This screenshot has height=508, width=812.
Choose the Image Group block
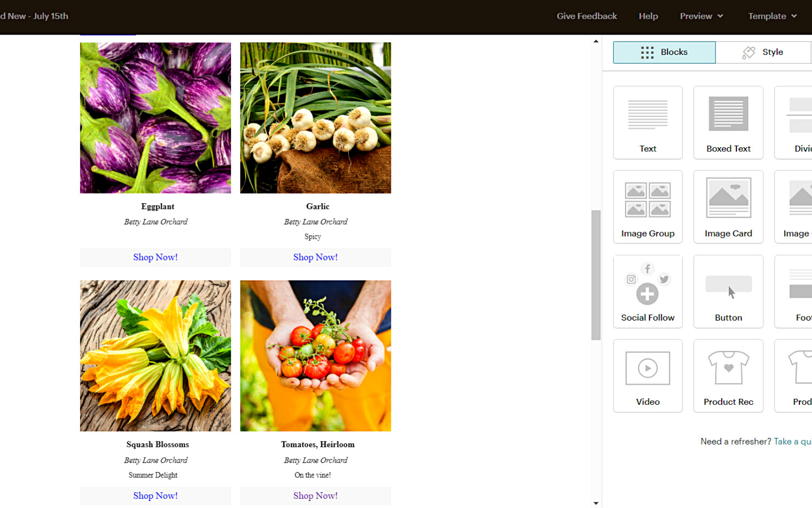point(648,207)
